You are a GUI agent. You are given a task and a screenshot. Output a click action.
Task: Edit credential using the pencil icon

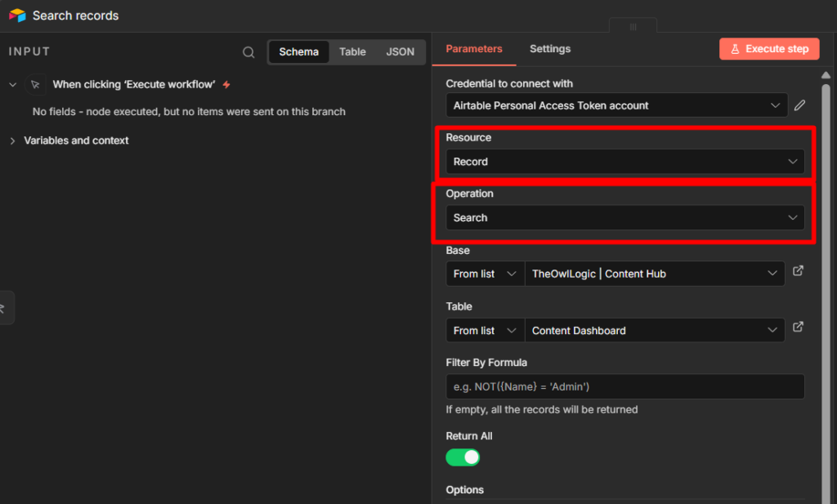pyautogui.click(x=799, y=105)
